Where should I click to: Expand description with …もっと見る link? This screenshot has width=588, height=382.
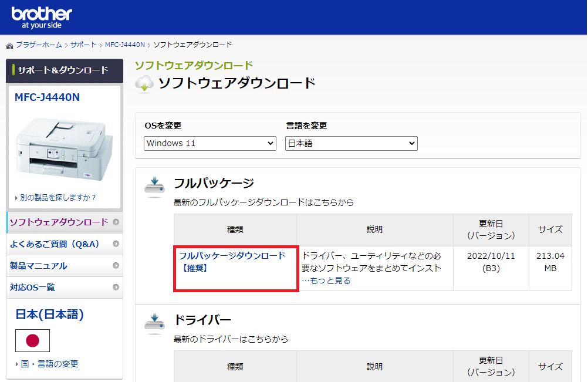click(326, 280)
